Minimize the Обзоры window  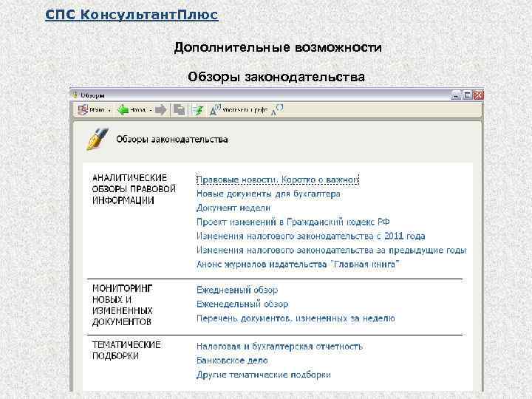pyautogui.click(x=456, y=95)
